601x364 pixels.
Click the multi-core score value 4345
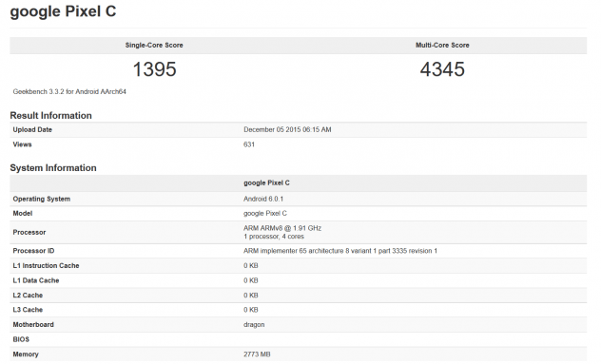click(442, 69)
